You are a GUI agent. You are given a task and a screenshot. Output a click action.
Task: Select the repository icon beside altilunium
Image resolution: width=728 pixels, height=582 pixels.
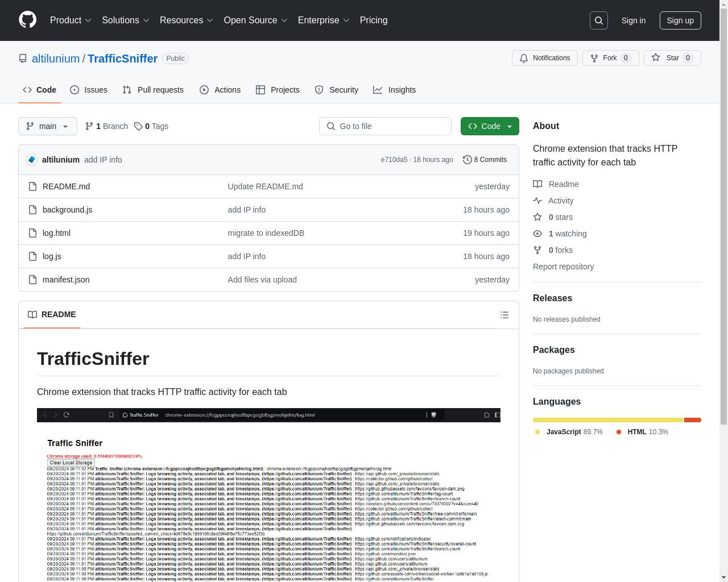click(x=23, y=59)
